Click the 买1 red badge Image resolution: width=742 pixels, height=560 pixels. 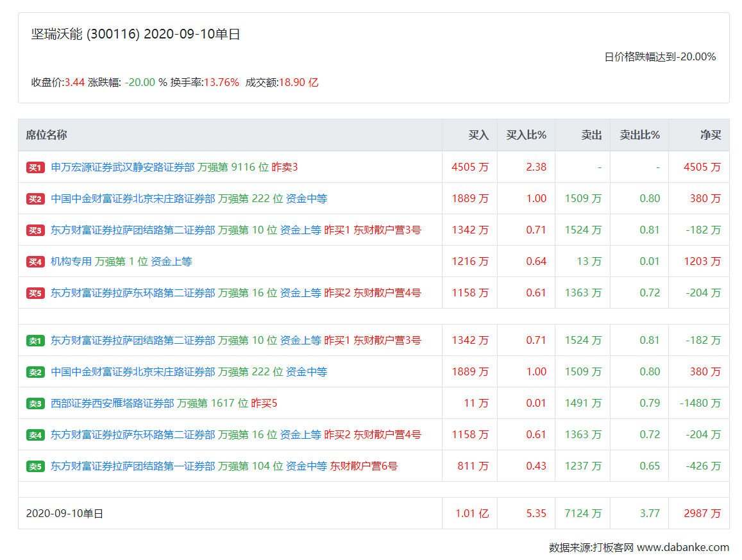(x=35, y=167)
